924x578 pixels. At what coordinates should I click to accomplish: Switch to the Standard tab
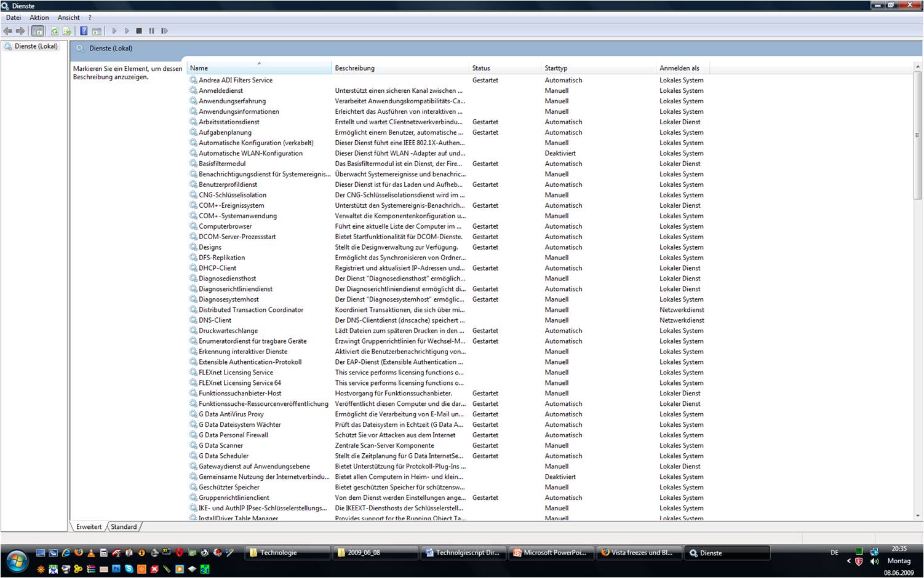tap(124, 526)
